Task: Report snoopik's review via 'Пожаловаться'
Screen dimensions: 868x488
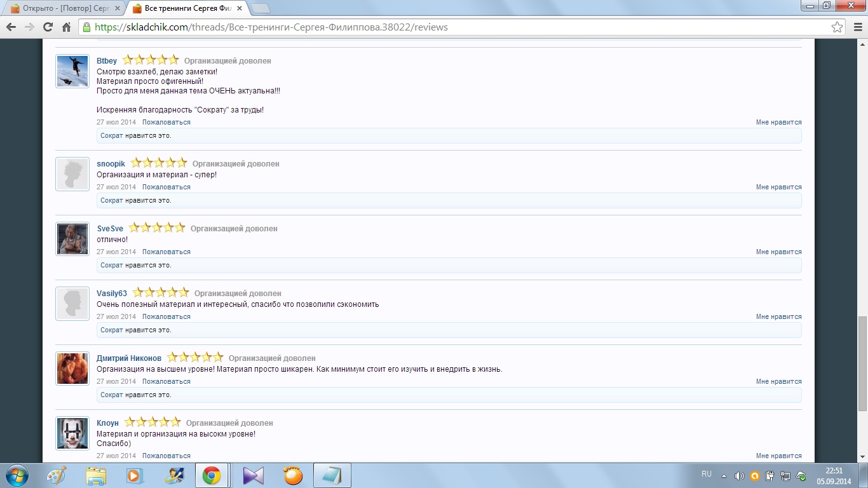Action: click(x=166, y=187)
